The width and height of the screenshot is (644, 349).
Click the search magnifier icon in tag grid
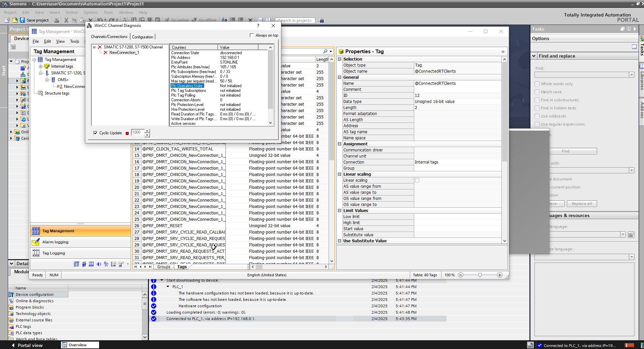pyautogui.click(x=325, y=51)
